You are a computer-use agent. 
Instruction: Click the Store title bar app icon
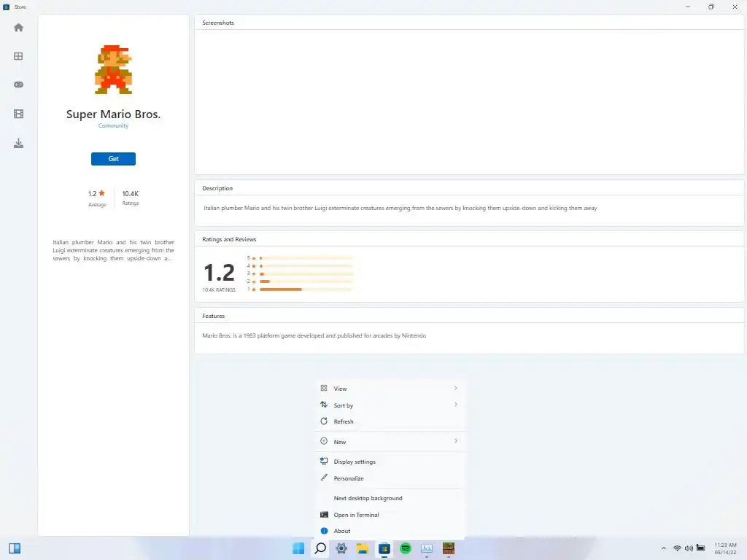(x=6, y=7)
